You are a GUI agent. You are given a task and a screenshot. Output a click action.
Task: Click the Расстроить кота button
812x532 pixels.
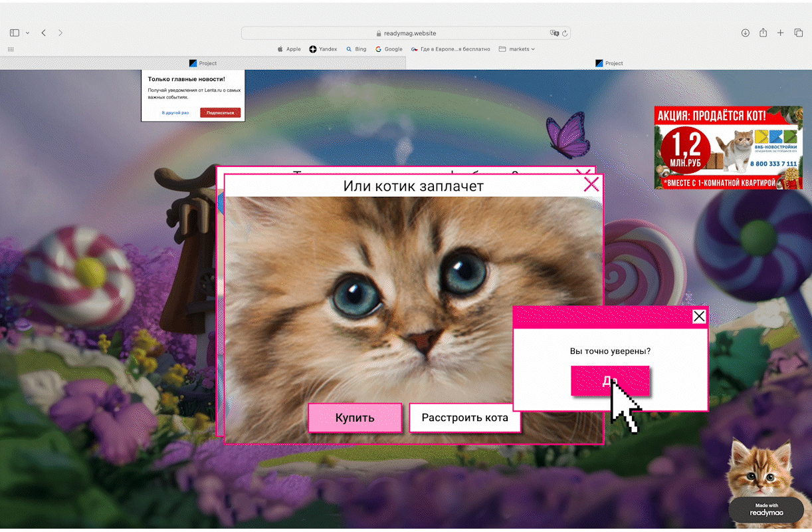(464, 418)
